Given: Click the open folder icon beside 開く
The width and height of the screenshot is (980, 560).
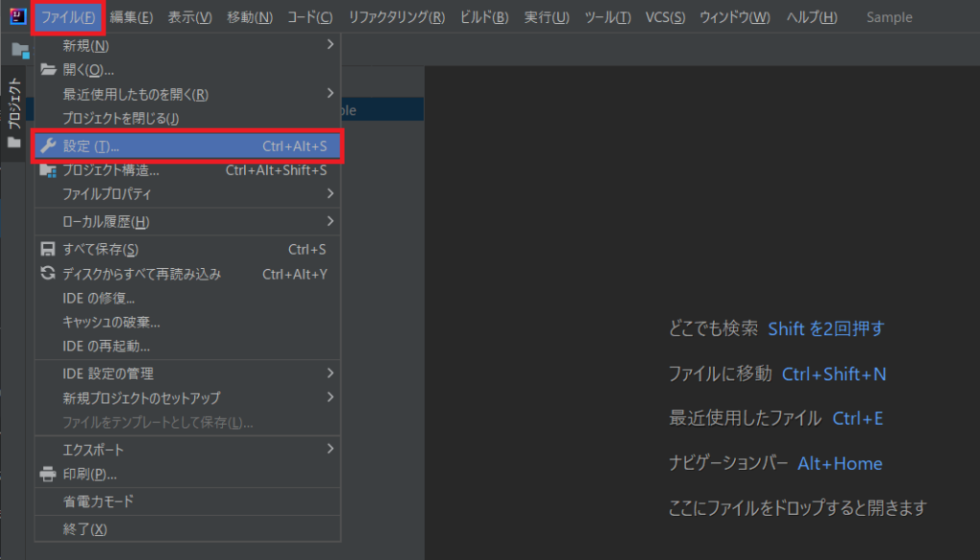Looking at the screenshot, I should [x=48, y=70].
